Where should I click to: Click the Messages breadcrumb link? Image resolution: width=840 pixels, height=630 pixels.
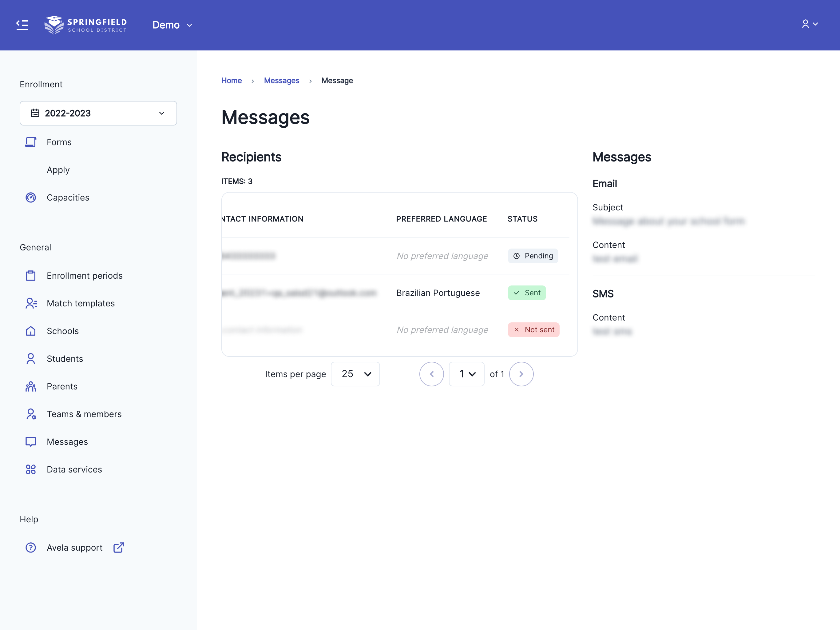pos(281,81)
